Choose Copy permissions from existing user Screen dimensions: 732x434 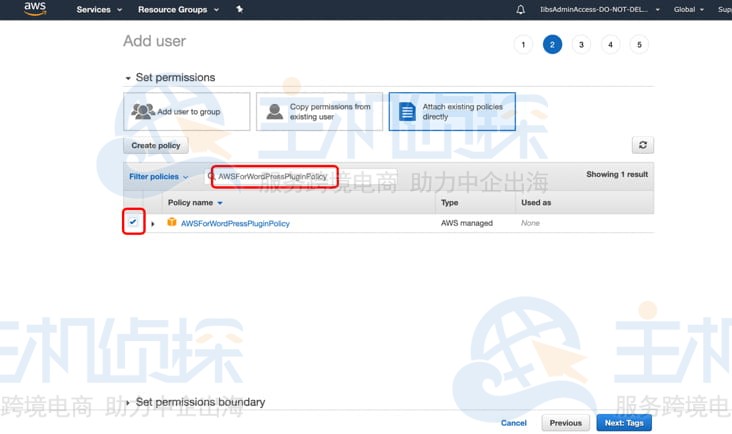319,112
